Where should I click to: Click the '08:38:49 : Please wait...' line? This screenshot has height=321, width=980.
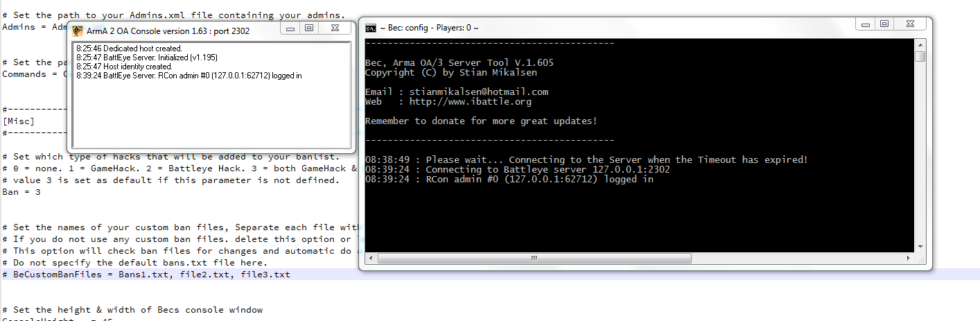click(586, 159)
